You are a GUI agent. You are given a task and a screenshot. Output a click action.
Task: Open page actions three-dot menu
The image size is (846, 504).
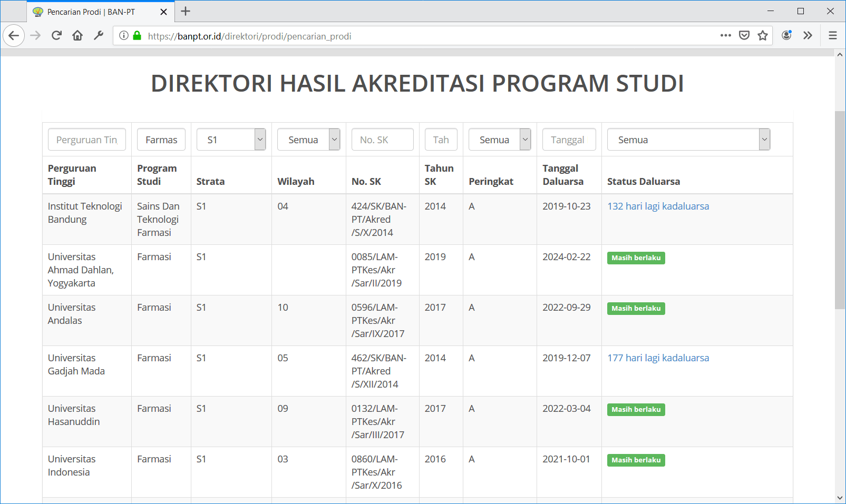(726, 36)
